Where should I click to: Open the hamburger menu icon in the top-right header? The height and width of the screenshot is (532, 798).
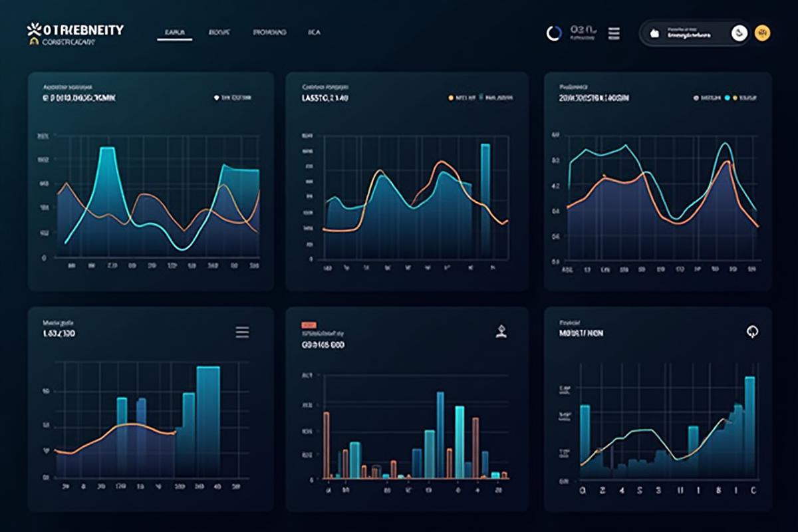(x=614, y=33)
